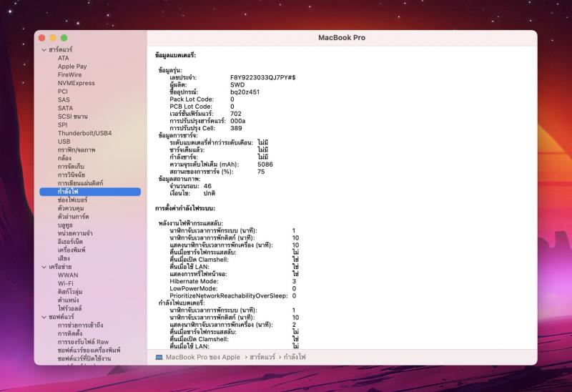Click the green full-screen window button

pos(64,37)
